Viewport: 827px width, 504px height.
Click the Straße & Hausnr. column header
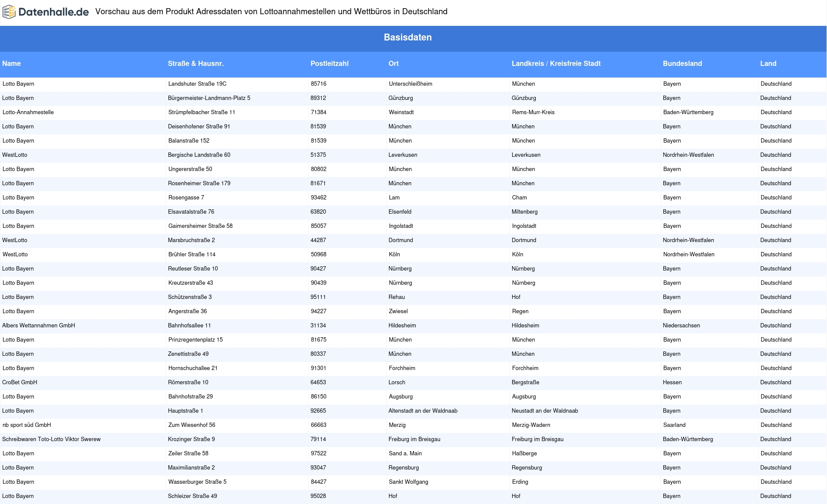coord(196,64)
